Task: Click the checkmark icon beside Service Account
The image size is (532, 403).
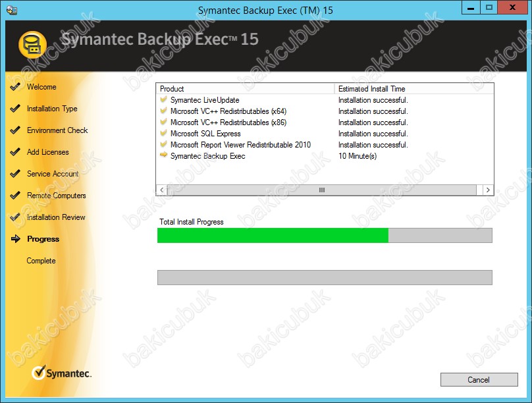Action: 15,174
